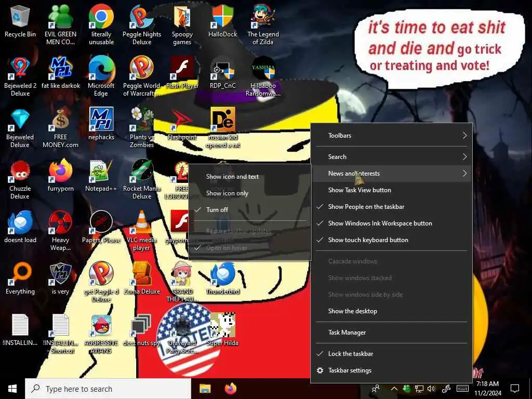Screen dimensions: 532x399
Task: Click the 'Type here to search' box
Action: pos(108,389)
